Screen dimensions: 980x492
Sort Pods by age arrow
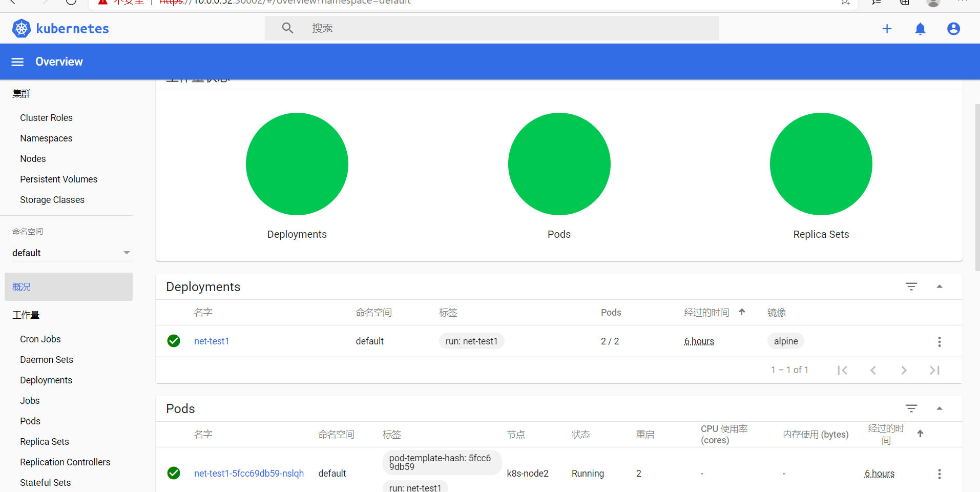[920, 434]
